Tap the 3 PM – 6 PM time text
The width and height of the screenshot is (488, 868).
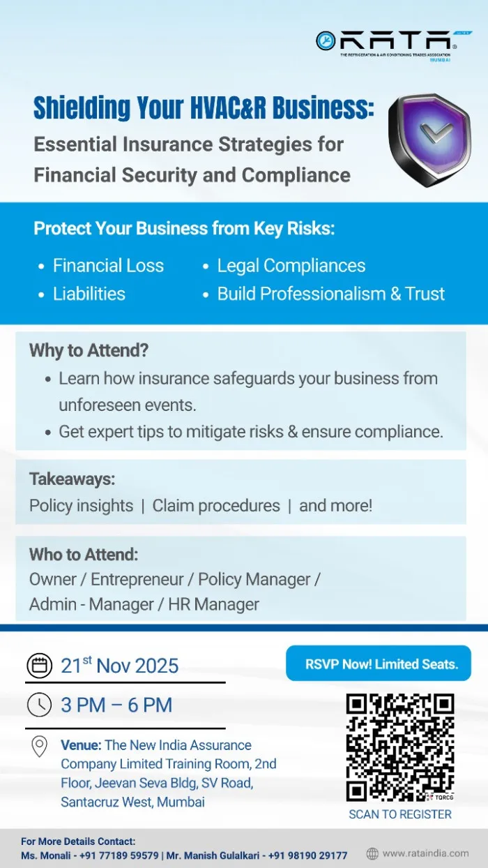click(116, 705)
